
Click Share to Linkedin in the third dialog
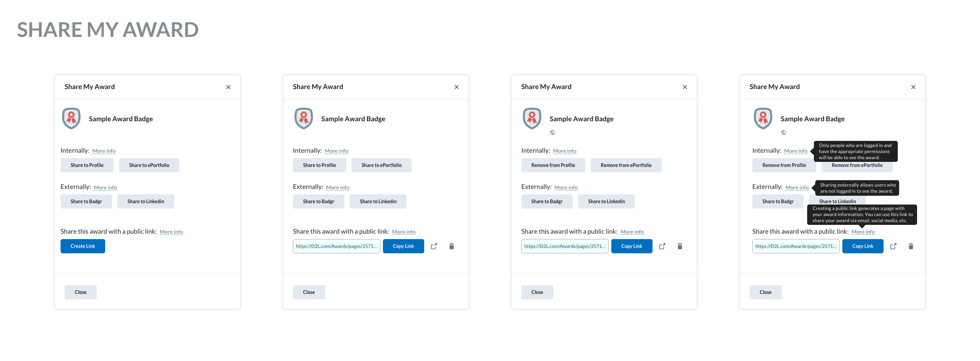click(x=606, y=201)
